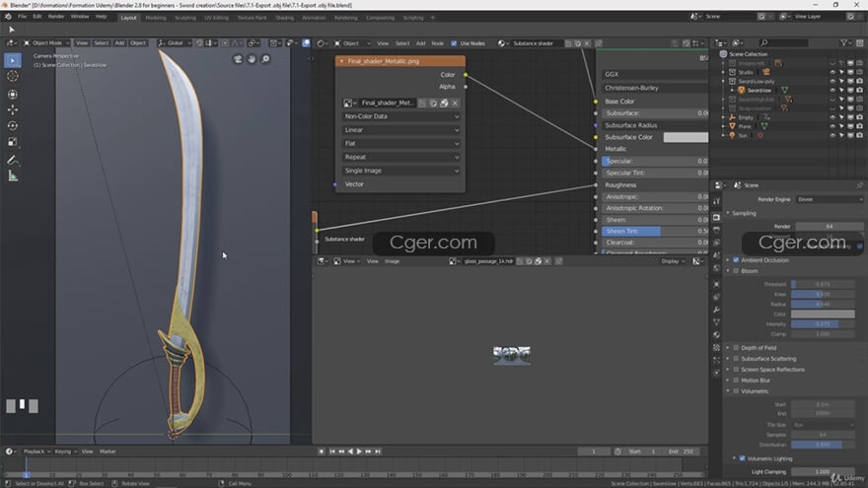
Task: Play animation in reverse
Action: point(350,452)
